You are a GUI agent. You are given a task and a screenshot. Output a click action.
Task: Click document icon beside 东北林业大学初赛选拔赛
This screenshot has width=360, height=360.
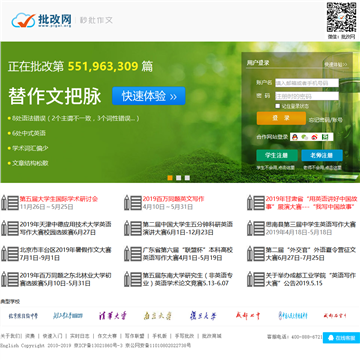pyautogui.click(x=10, y=279)
